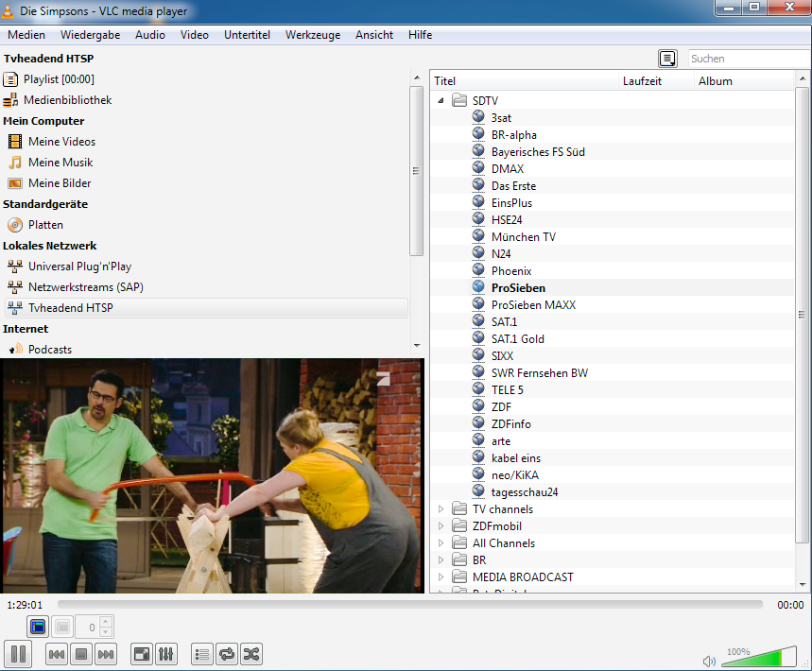
Task: Skip to previous media item
Action: coord(57,654)
